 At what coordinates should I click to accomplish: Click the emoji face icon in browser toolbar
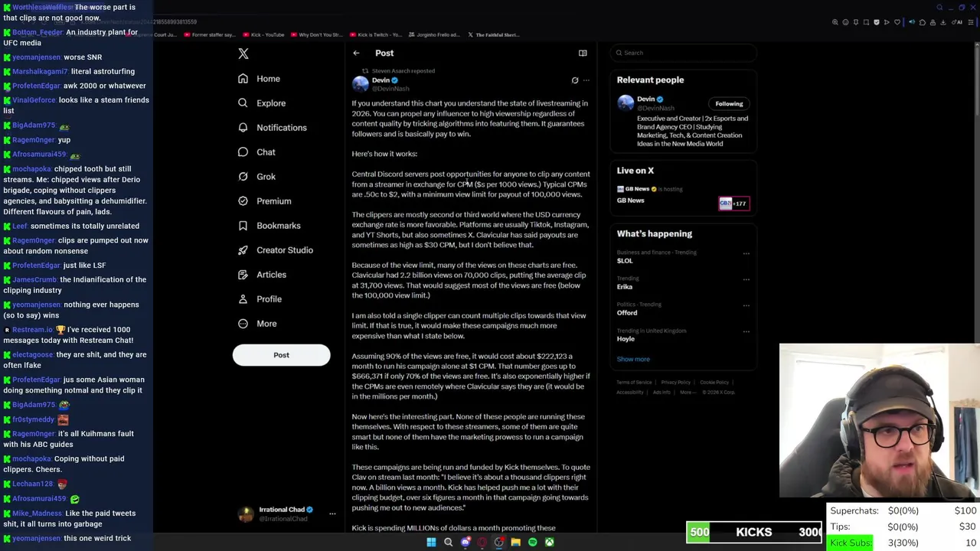tap(846, 22)
